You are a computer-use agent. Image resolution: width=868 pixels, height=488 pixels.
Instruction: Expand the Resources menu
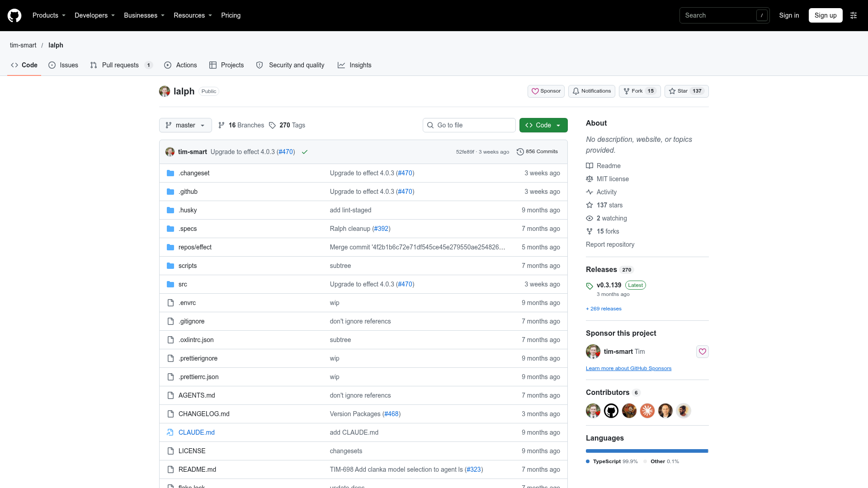coord(193,15)
